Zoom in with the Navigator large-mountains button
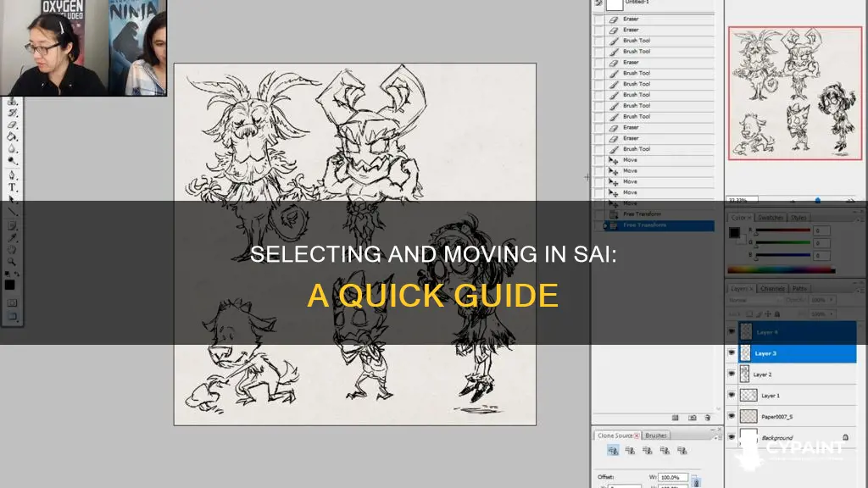The image size is (868, 488). click(x=850, y=200)
